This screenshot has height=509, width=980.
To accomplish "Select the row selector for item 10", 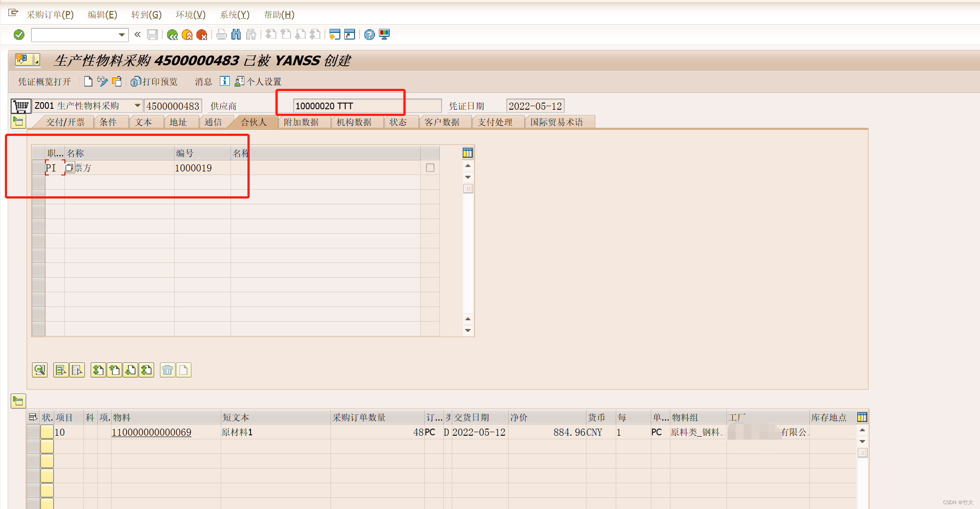I will tap(33, 432).
